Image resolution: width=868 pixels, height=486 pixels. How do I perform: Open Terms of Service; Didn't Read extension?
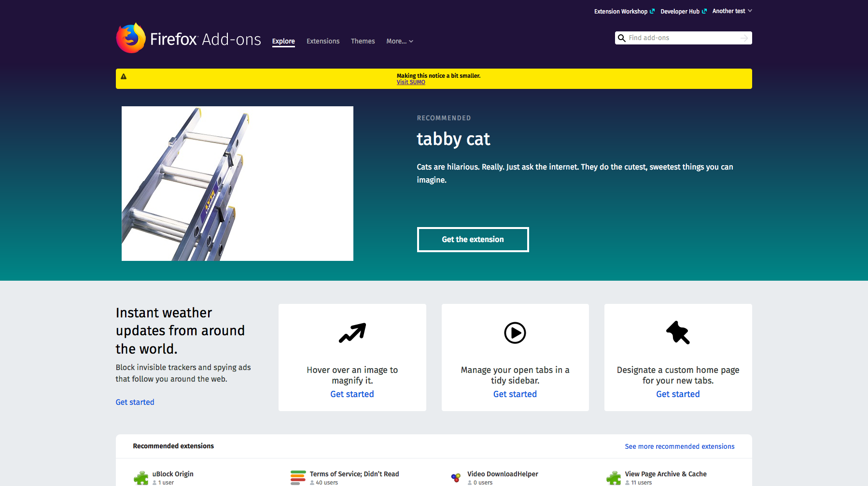[x=354, y=474]
